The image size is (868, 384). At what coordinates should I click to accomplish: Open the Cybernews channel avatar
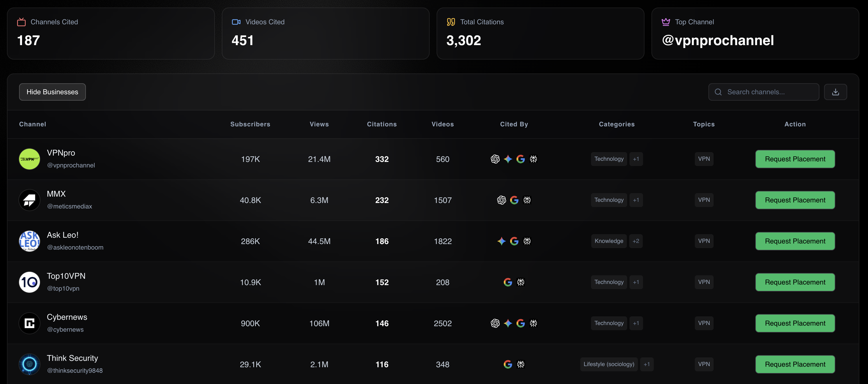pyautogui.click(x=29, y=323)
